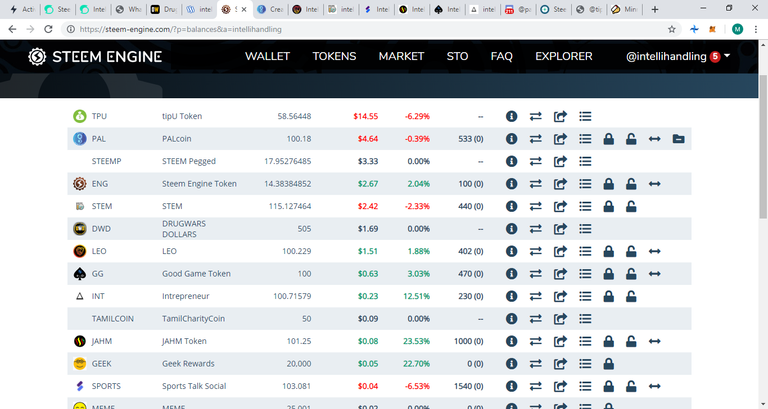Click 'DRUGWARS DOLLARS' token name
768x409 pixels.
pyautogui.click(x=184, y=229)
